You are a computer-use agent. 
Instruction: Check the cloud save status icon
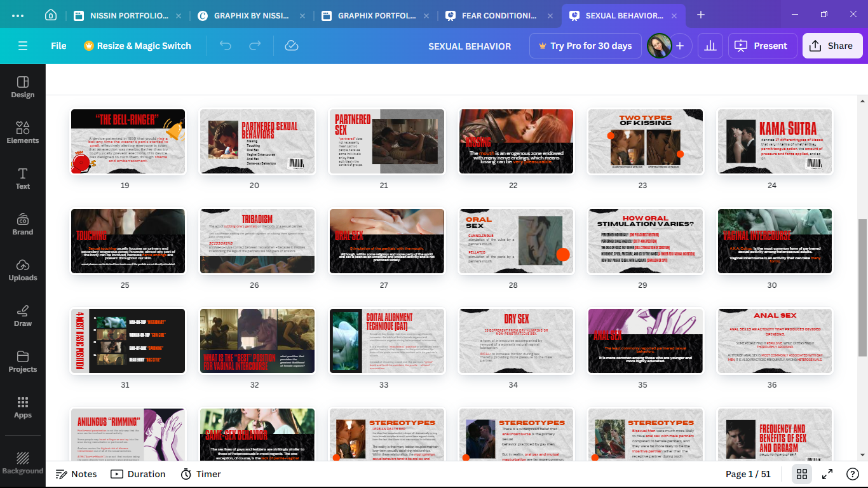pos(292,46)
